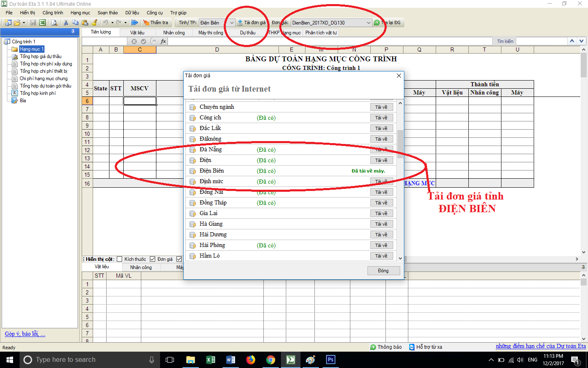The width and height of the screenshot is (588, 368).
Task: Click the Export to Excel icon
Action: 42,23
